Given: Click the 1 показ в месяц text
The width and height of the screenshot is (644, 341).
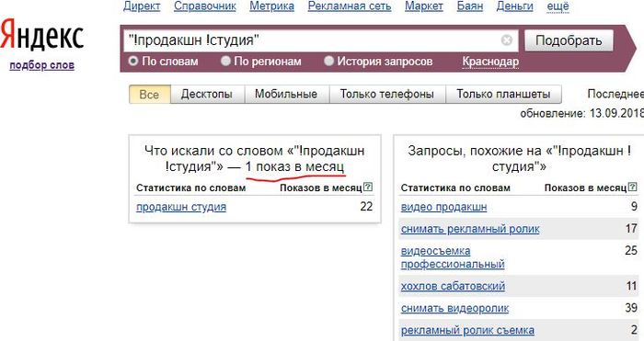Looking at the screenshot, I should (x=294, y=166).
